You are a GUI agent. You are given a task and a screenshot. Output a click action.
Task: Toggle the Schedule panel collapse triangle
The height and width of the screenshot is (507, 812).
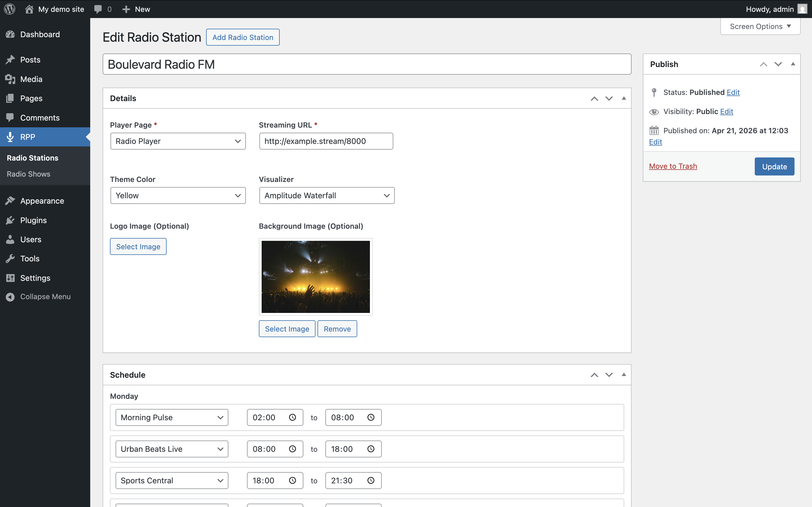click(x=624, y=375)
